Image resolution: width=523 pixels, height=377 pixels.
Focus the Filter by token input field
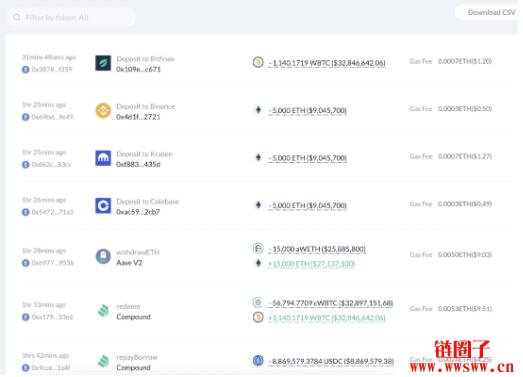click(x=71, y=17)
